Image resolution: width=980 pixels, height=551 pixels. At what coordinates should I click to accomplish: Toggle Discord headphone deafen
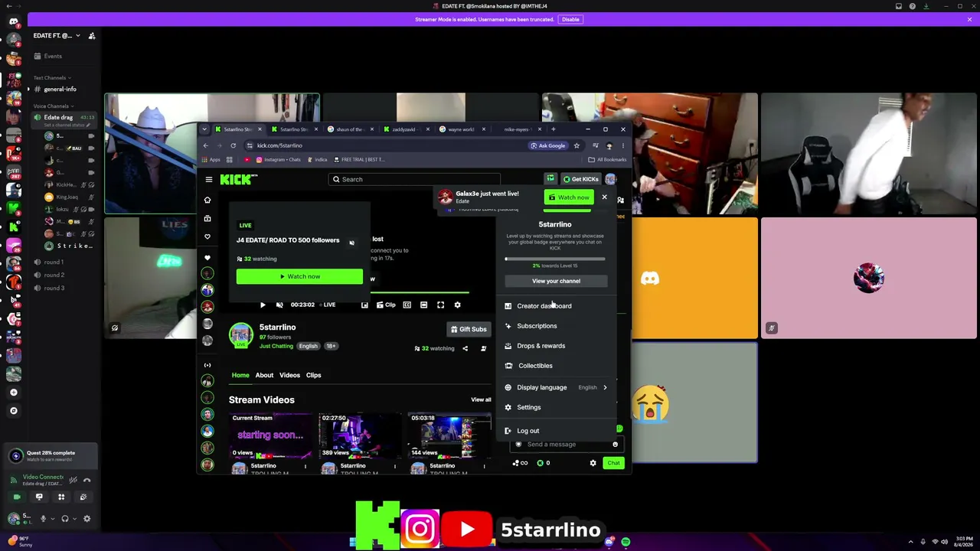pyautogui.click(x=65, y=519)
